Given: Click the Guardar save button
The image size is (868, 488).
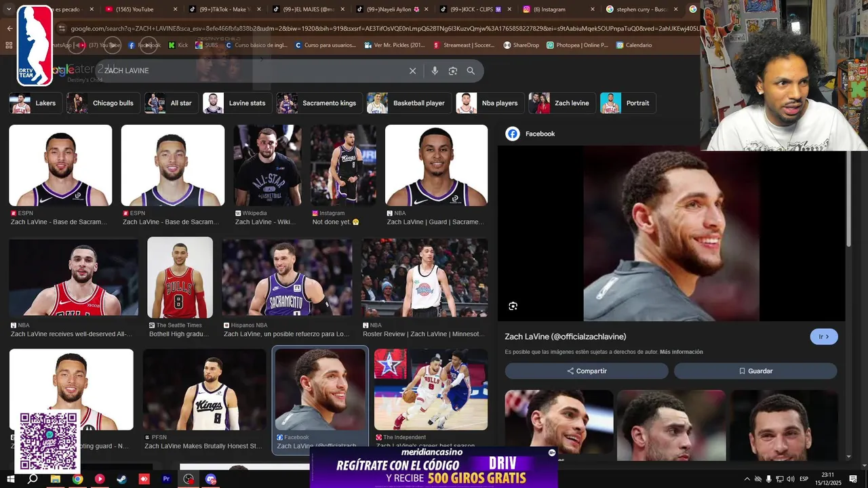Looking at the screenshot, I should 755,371.
